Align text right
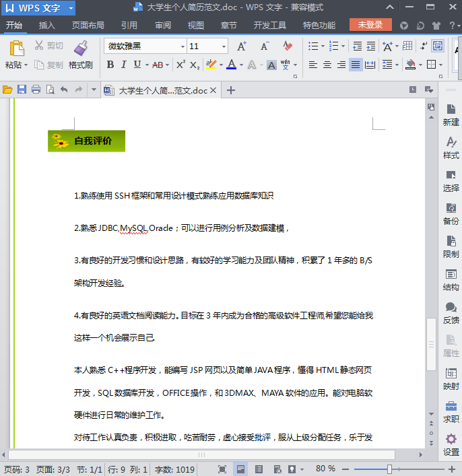The image size is (462, 476). [x=341, y=65]
